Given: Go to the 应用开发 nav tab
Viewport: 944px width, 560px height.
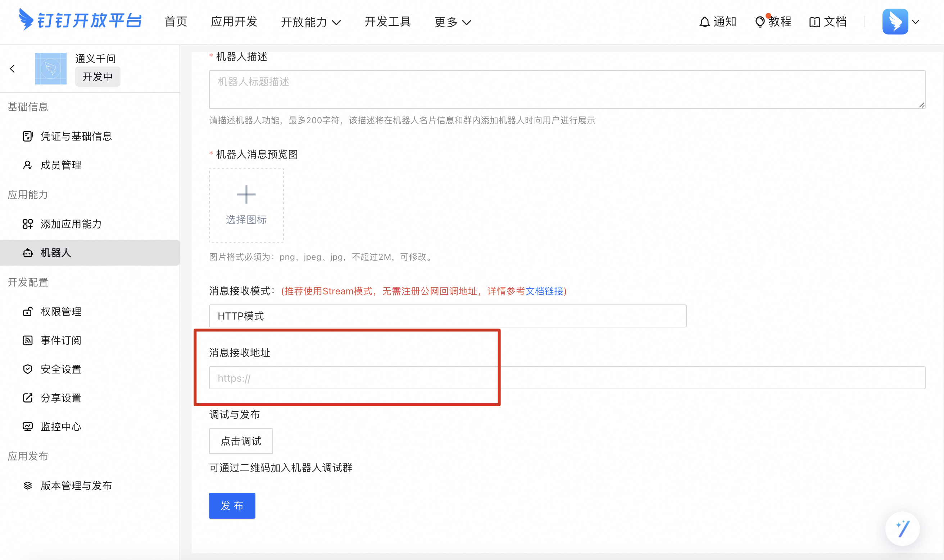Looking at the screenshot, I should click(234, 22).
